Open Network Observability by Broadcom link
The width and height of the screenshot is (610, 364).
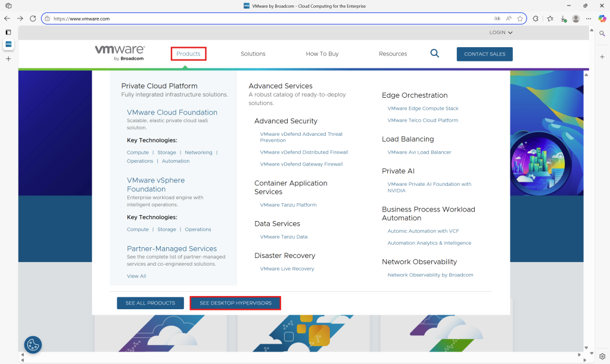coord(430,275)
